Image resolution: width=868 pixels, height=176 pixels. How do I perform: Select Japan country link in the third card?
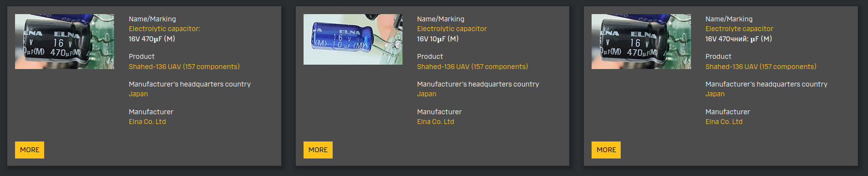click(x=715, y=94)
